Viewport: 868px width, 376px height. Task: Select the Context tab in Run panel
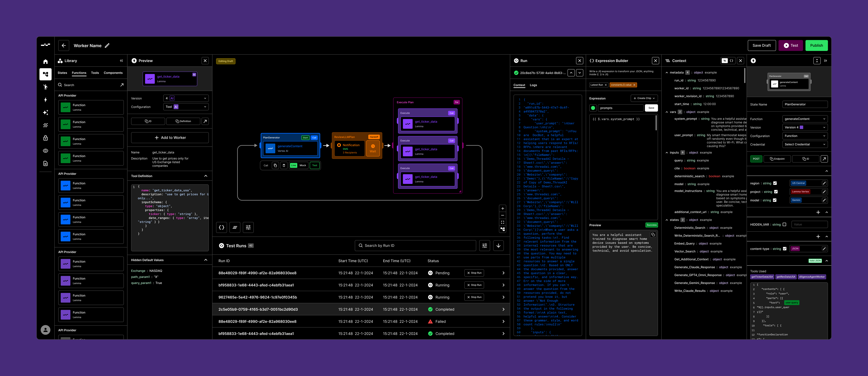[x=519, y=85]
